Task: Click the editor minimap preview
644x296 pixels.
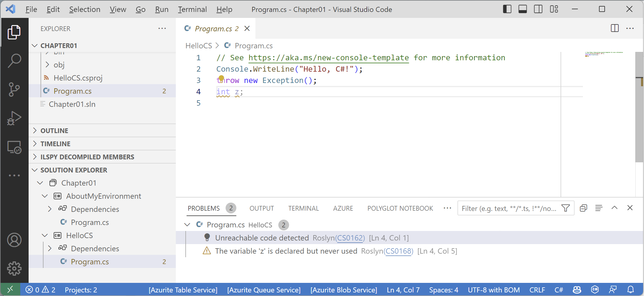Action: pyautogui.click(x=604, y=54)
